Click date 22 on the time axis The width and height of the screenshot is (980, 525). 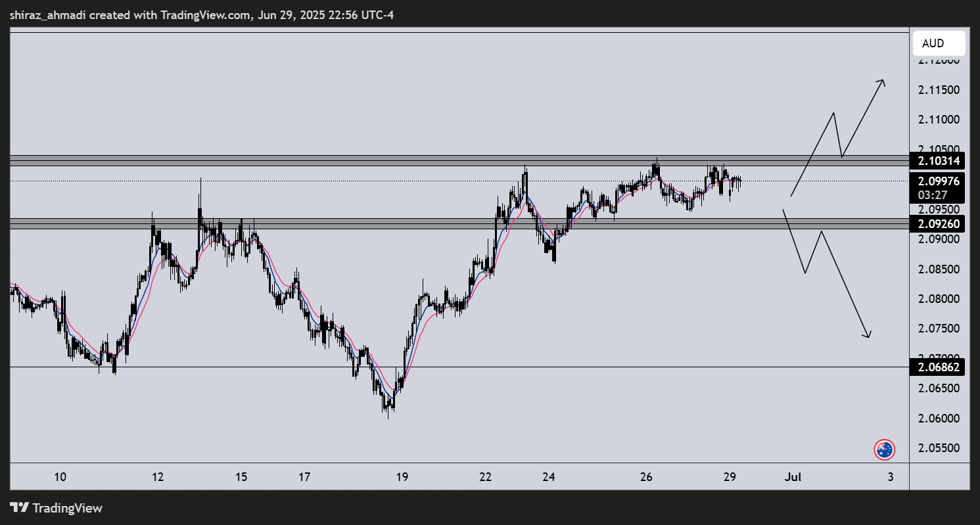coord(486,476)
